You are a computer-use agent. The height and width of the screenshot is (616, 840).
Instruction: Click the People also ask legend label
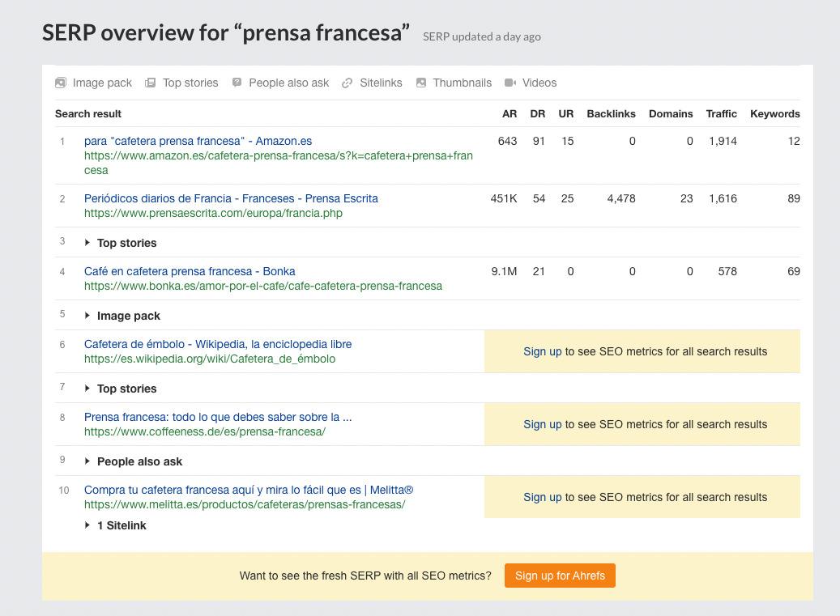pyautogui.click(x=288, y=83)
